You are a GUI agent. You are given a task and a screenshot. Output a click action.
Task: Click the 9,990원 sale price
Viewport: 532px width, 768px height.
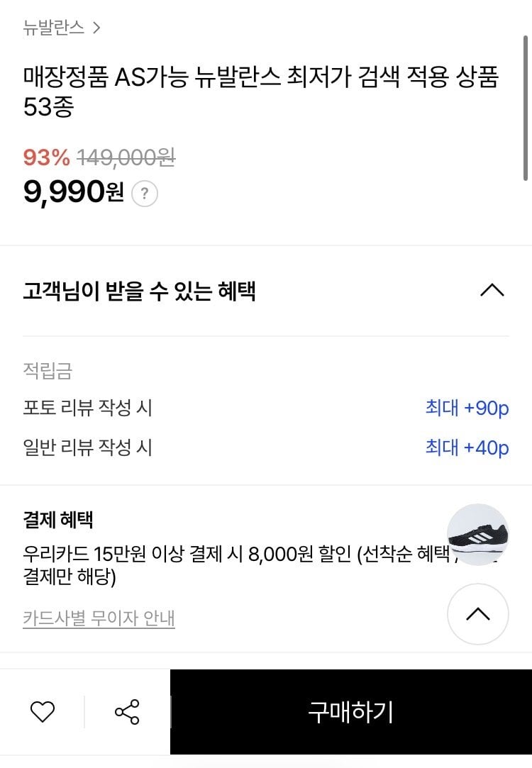[73, 192]
